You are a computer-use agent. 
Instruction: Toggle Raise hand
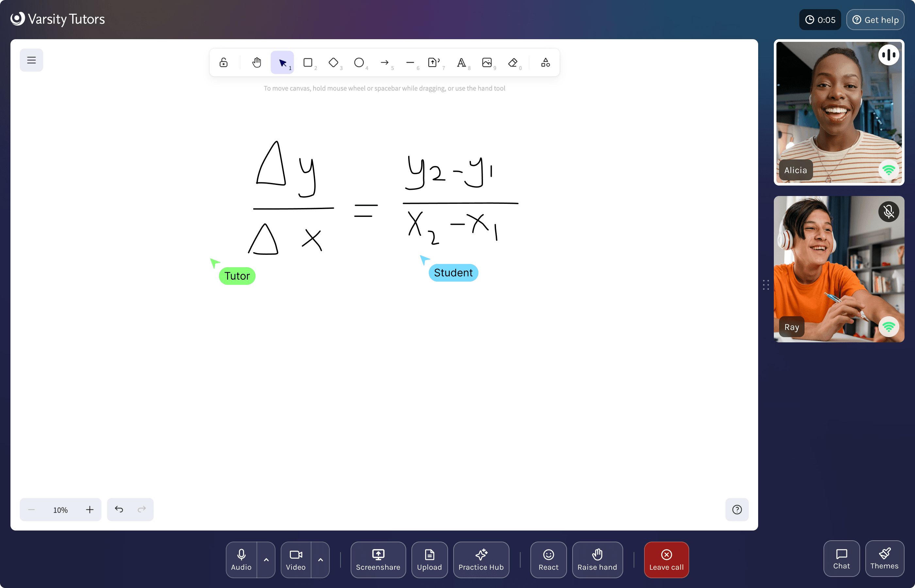(597, 559)
